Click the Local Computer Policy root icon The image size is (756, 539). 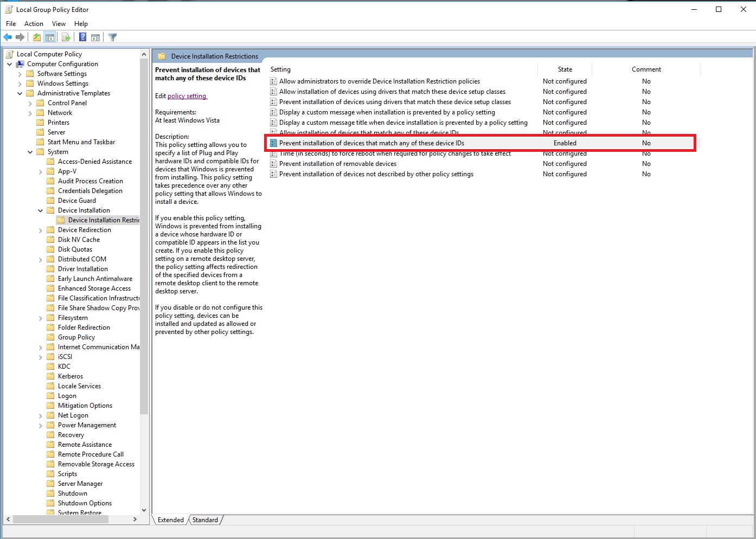10,54
